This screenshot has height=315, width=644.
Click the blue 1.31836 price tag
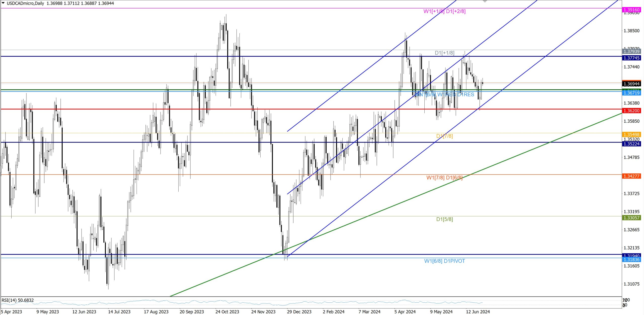631,260
